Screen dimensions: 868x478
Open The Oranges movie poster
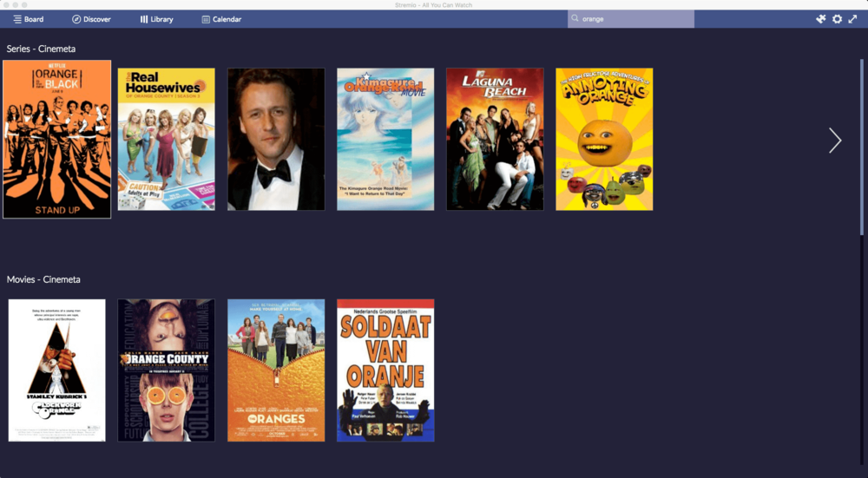tap(276, 370)
